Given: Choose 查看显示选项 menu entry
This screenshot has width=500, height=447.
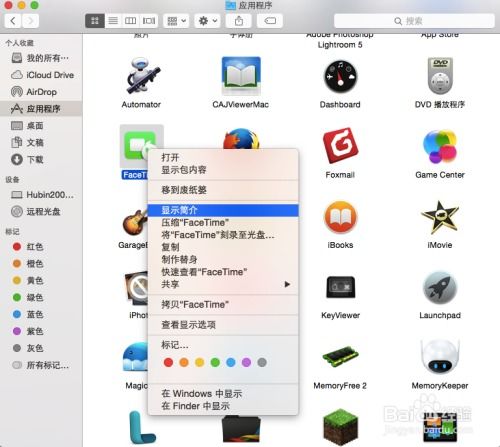Looking at the screenshot, I should click(x=223, y=325).
